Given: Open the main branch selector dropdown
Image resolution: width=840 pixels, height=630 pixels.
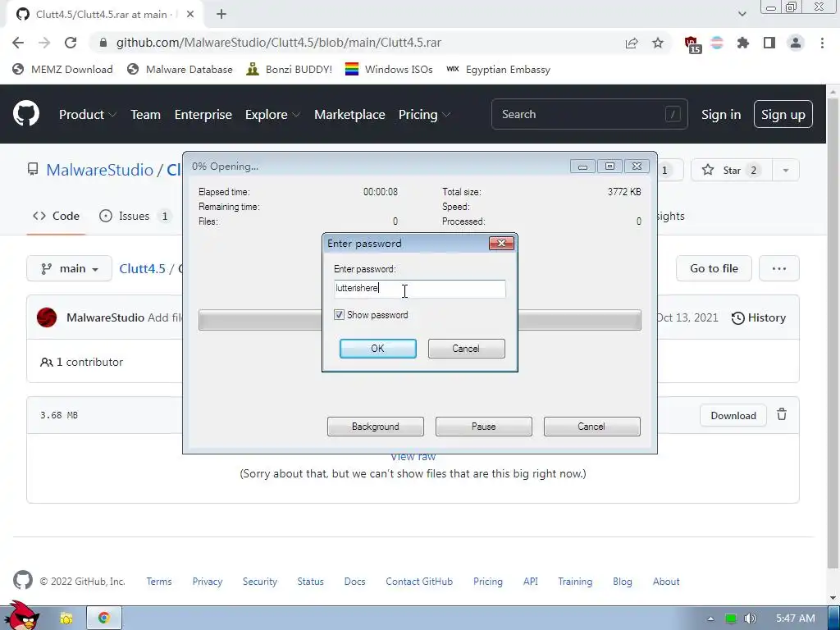Looking at the screenshot, I should [69, 268].
